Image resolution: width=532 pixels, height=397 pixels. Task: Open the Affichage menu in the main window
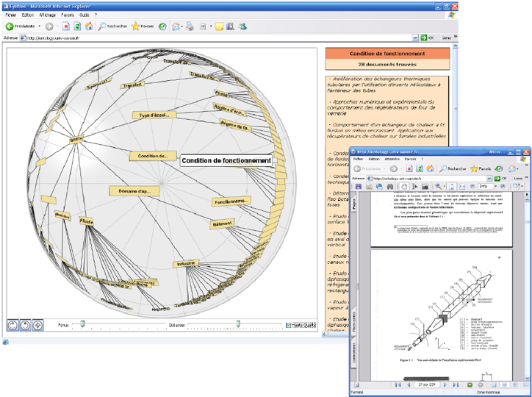[47, 15]
